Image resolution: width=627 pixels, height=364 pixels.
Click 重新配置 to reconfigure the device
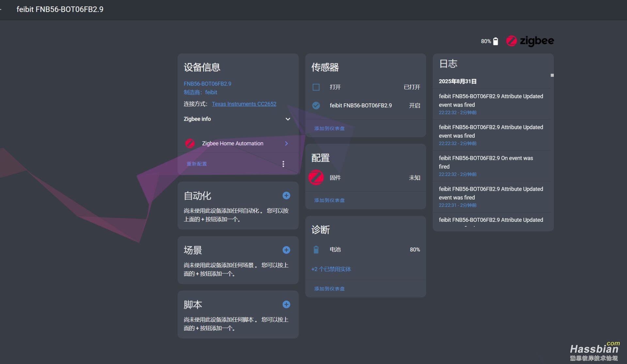pos(197,164)
